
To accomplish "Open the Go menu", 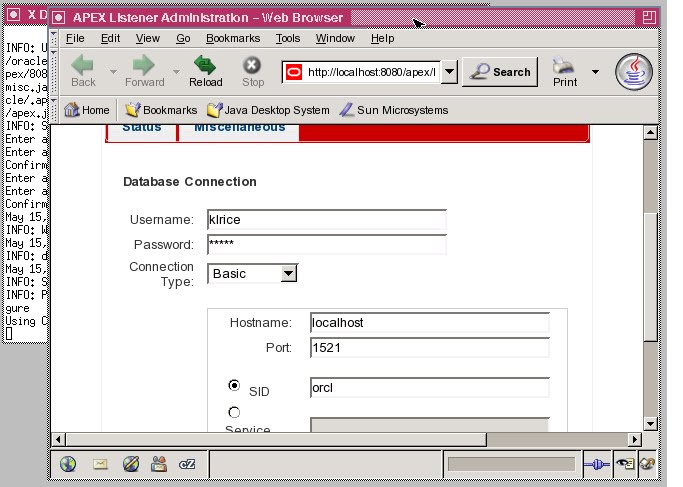I will click(x=183, y=38).
